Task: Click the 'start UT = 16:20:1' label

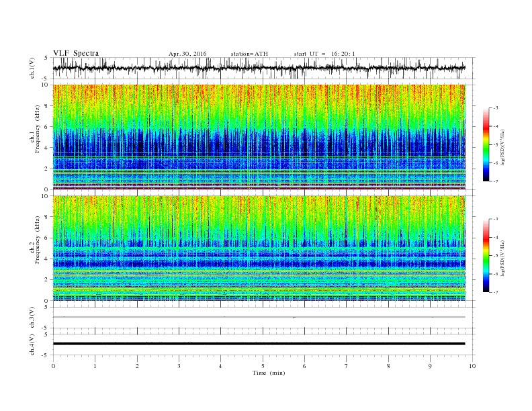Action: [x=324, y=54]
